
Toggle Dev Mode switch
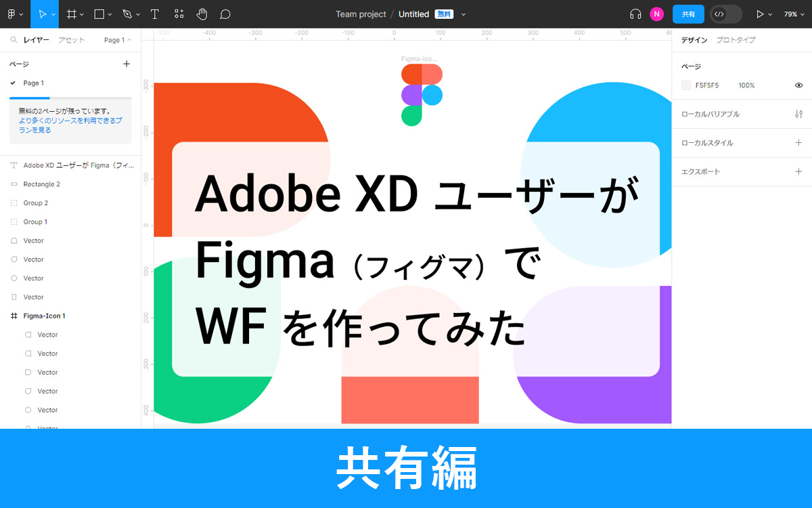[x=726, y=14]
